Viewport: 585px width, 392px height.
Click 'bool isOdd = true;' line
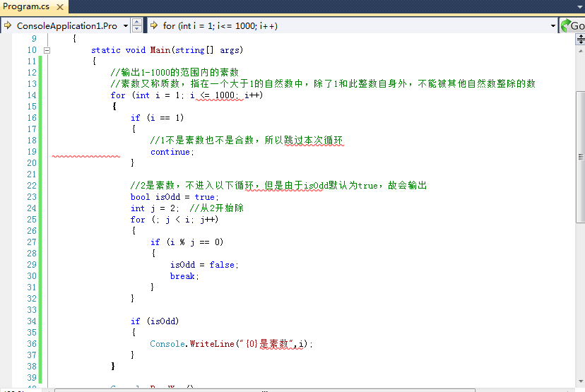pyautogui.click(x=175, y=197)
